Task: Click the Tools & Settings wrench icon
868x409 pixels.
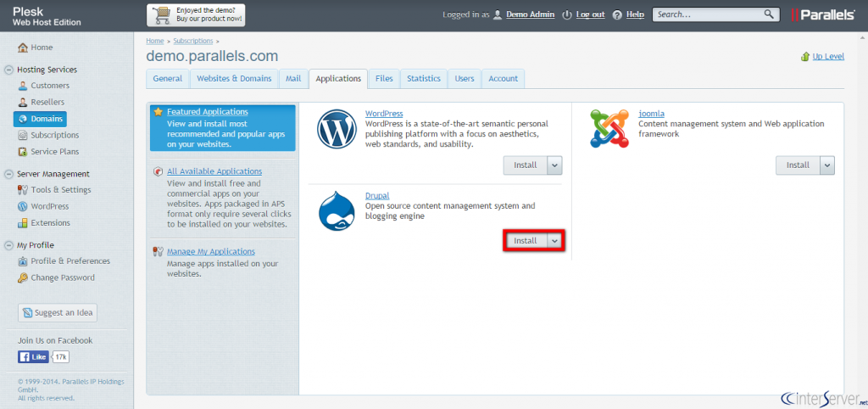Action: coord(23,190)
